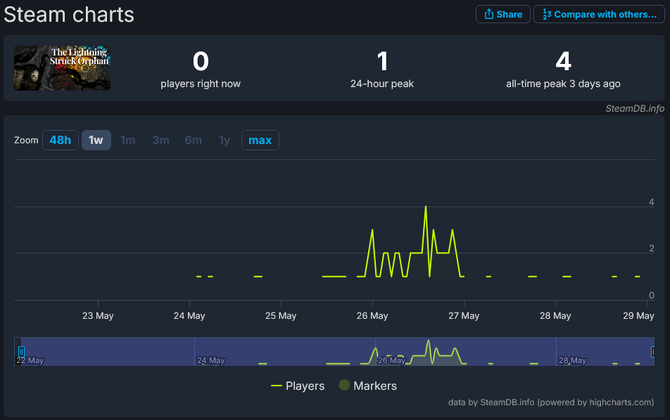The image size is (670, 420).
Task: Click The Lightning Struck Orphan game thumbnail
Action: coord(62,68)
